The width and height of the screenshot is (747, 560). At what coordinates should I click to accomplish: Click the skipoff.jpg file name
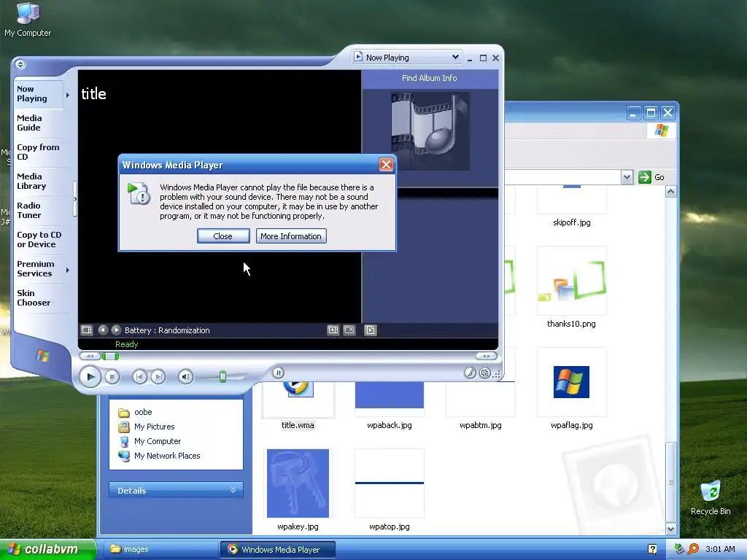(x=572, y=222)
